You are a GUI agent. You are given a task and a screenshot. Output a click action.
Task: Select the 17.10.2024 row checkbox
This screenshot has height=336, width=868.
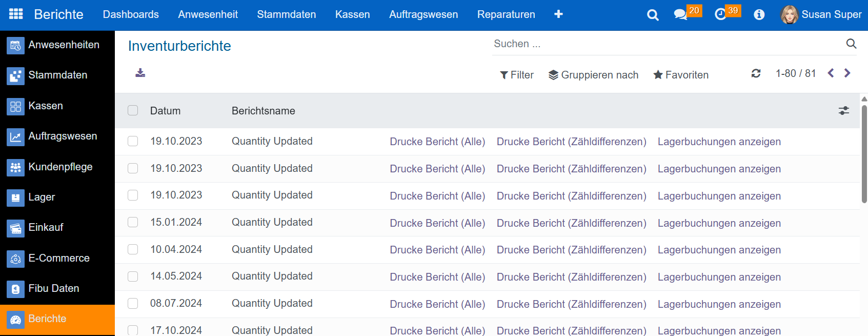pyautogui.click(x=133, y=330)
